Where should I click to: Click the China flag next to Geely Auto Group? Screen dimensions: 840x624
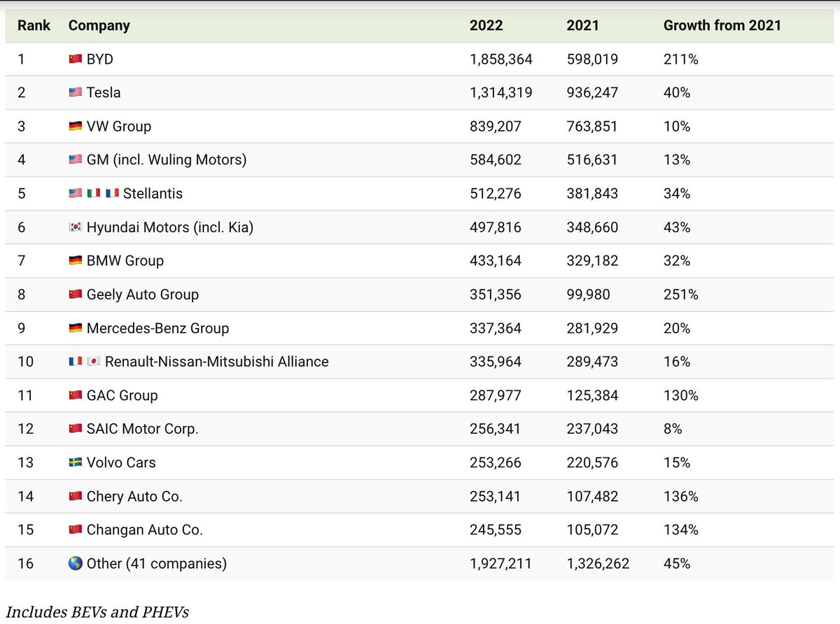pos(76,295)
